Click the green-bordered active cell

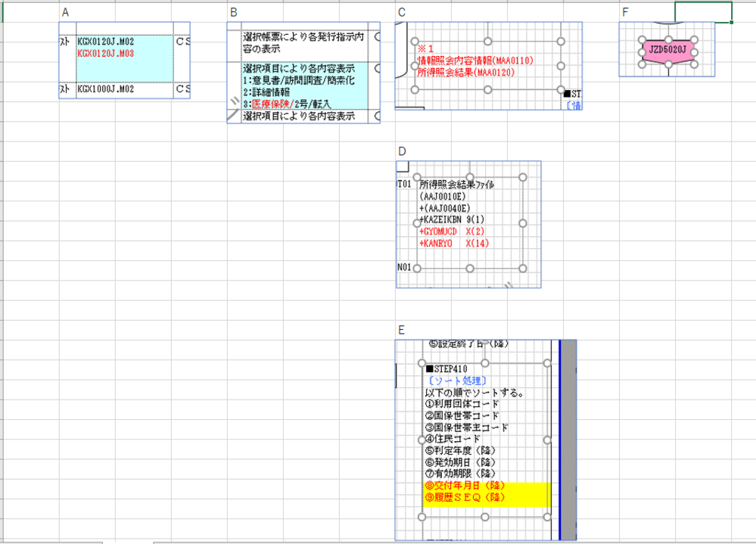point(703,12)
